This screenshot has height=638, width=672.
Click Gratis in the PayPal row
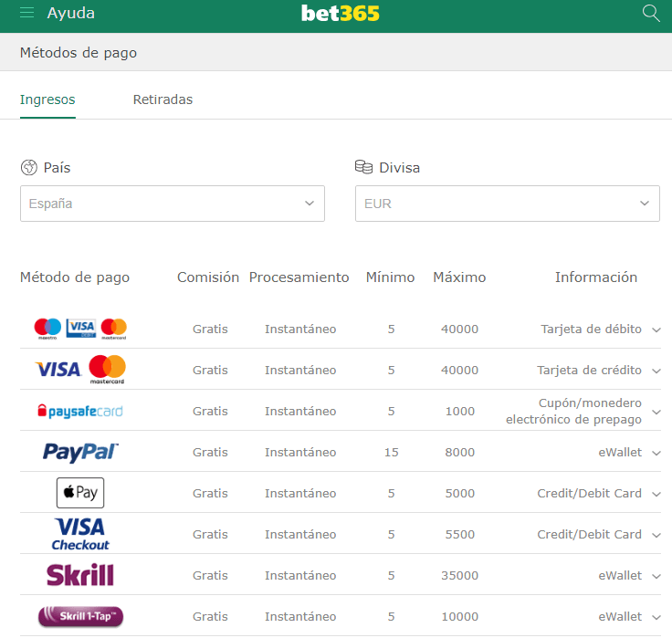(x=210, y=452)
